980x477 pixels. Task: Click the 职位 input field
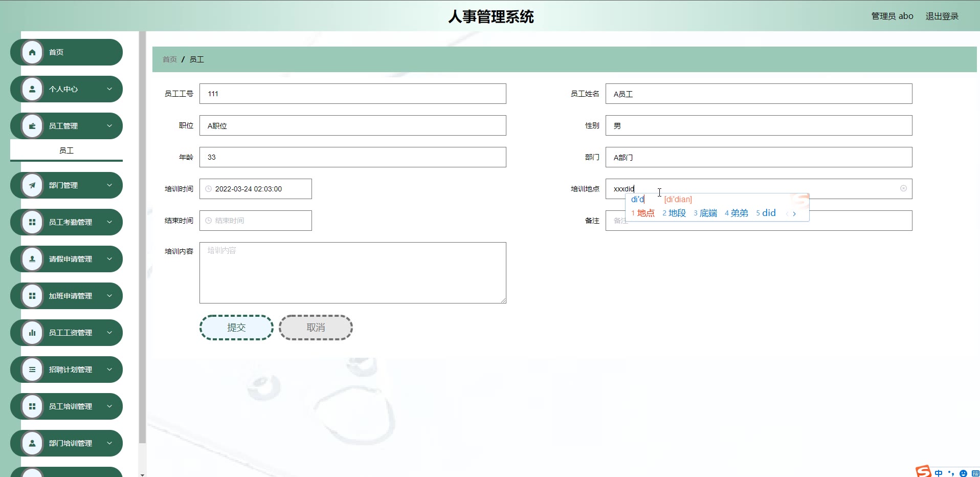(353, 125)
